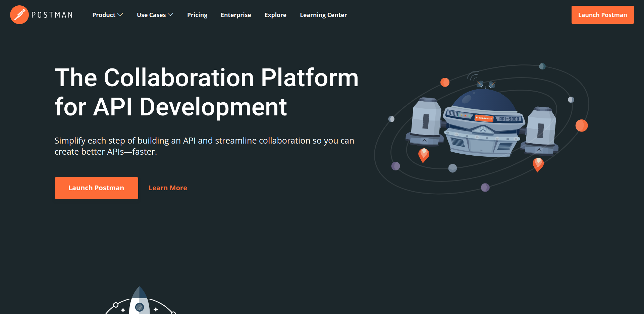Click the orange pin under the left tower
644x314 pixels.
(x=424, y=155)
